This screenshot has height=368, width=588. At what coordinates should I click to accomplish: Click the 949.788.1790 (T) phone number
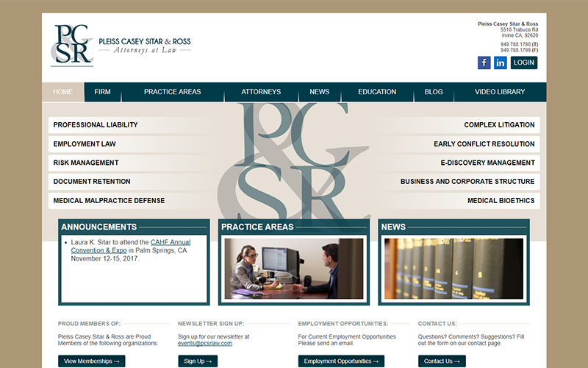(519, 44)
